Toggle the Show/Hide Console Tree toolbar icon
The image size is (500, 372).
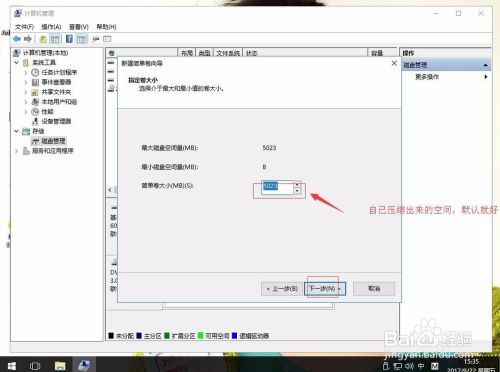55,39
